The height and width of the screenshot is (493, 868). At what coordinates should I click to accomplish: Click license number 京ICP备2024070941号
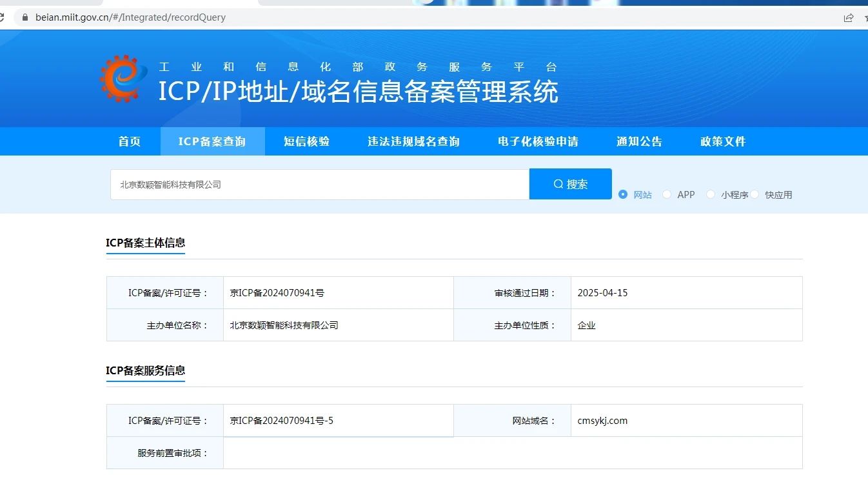click(277, 293)
